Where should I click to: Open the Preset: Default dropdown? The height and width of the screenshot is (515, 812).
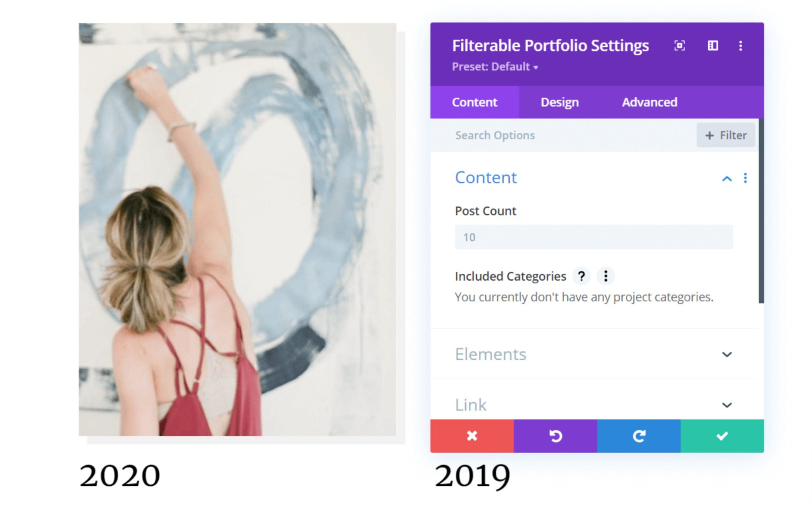[495, 67]
